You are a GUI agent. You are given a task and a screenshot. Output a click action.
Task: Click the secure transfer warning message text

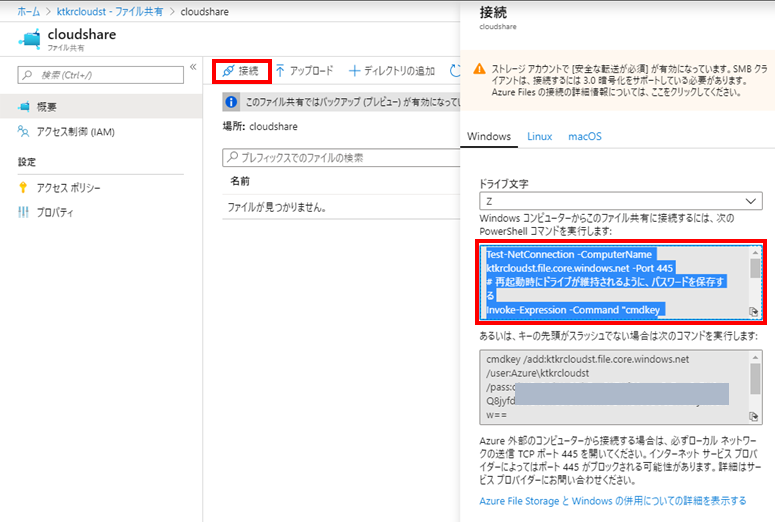tap(629, 81)
